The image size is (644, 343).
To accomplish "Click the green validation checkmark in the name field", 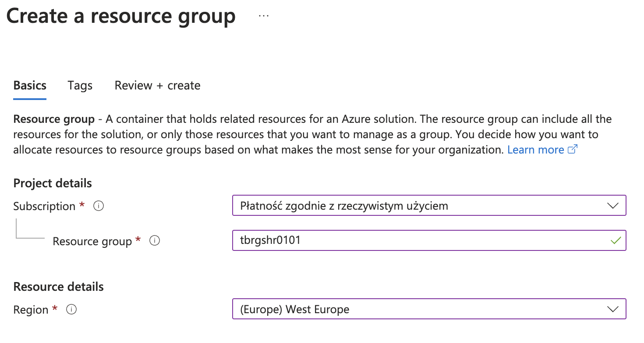I will click(x=616, y=240).
